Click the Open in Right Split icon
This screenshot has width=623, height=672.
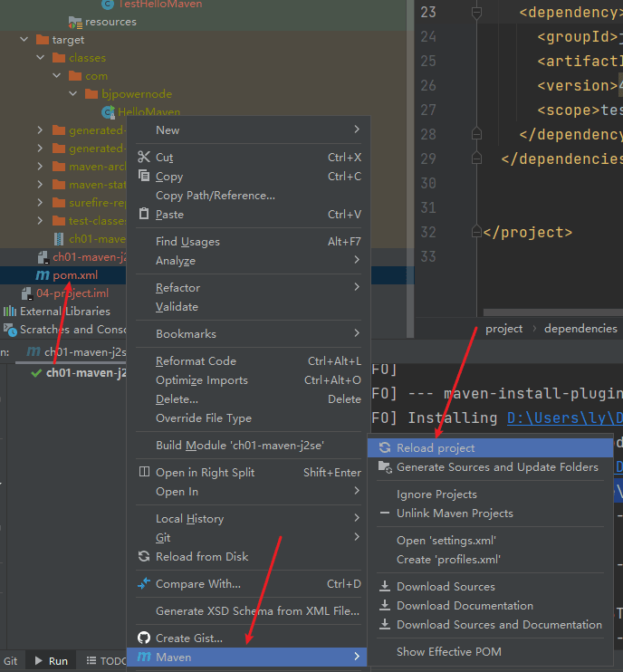pyautogui.click(x=144, y=472)
